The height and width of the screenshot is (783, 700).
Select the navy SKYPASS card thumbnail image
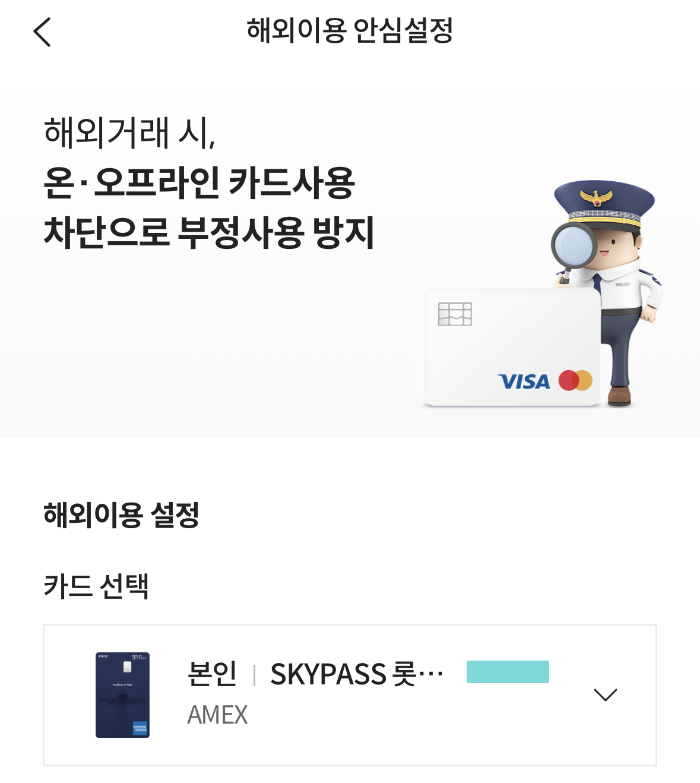122,695
